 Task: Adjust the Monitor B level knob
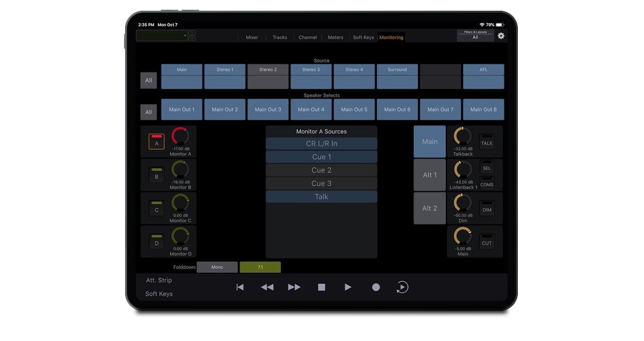click(x=180, y=170)
